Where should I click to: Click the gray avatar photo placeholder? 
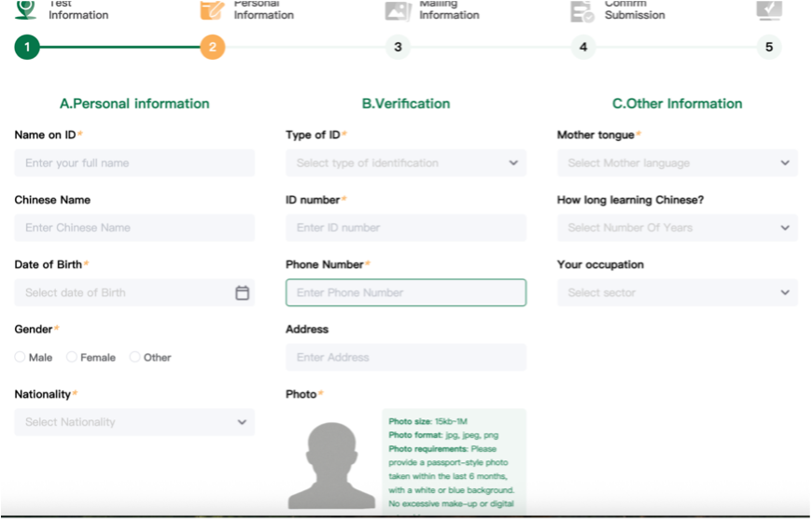click(331, 464)
